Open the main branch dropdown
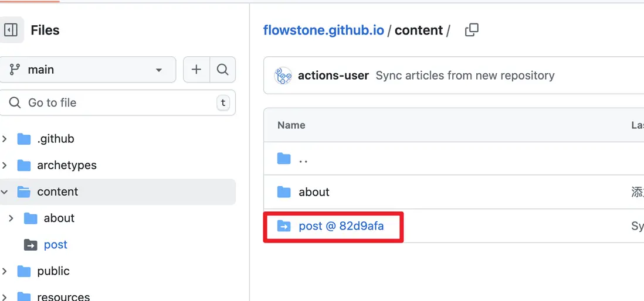The height and width of the screenshot is (301, 644). pos(87,70)
